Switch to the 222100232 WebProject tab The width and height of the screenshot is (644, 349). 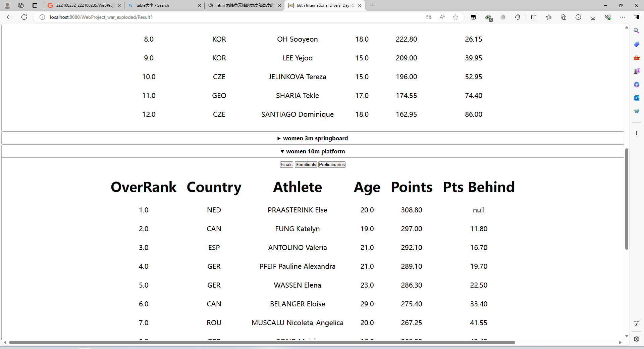84,5
